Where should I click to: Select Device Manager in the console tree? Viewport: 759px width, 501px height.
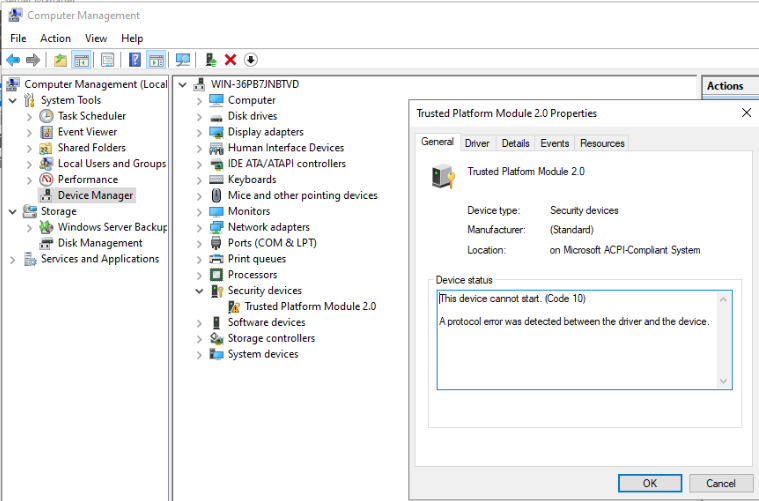(95, 196)
